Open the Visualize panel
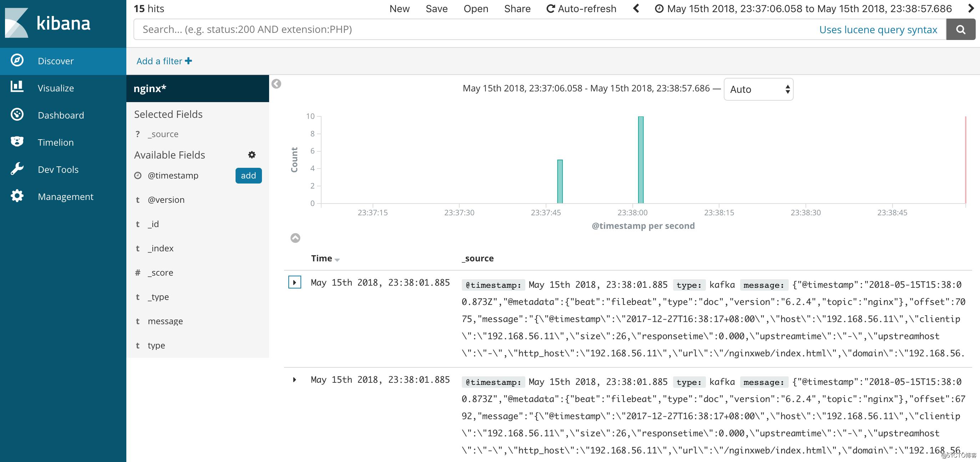Screen dimensions: 980x462 coord(56,87)
